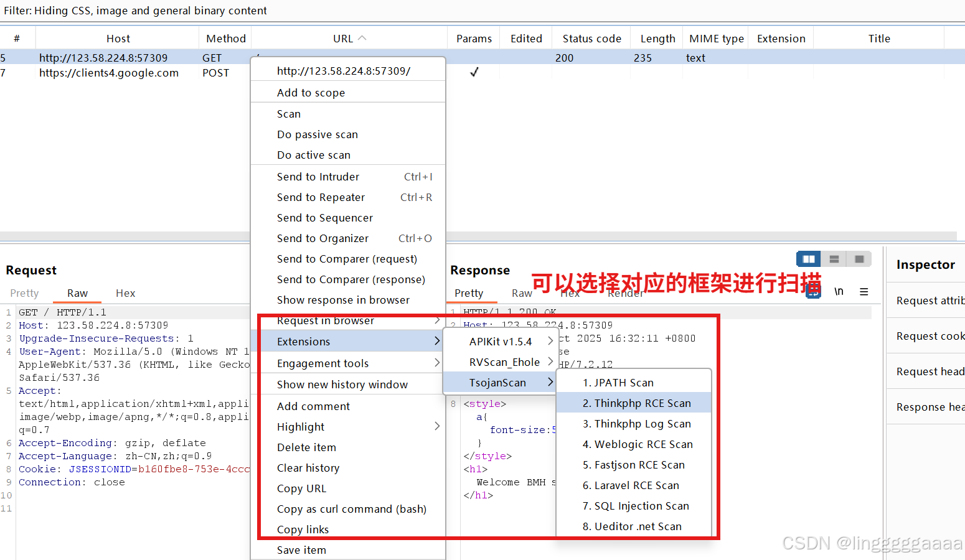Open the Response panel Pretty tab
This screenshot has height=560, width=965.
(x=469, y=293)
